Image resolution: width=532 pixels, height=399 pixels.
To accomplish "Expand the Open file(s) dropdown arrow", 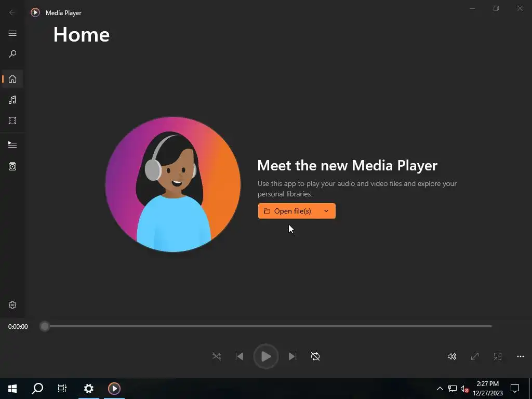I will pyautogui.click(x=326, y=211).
